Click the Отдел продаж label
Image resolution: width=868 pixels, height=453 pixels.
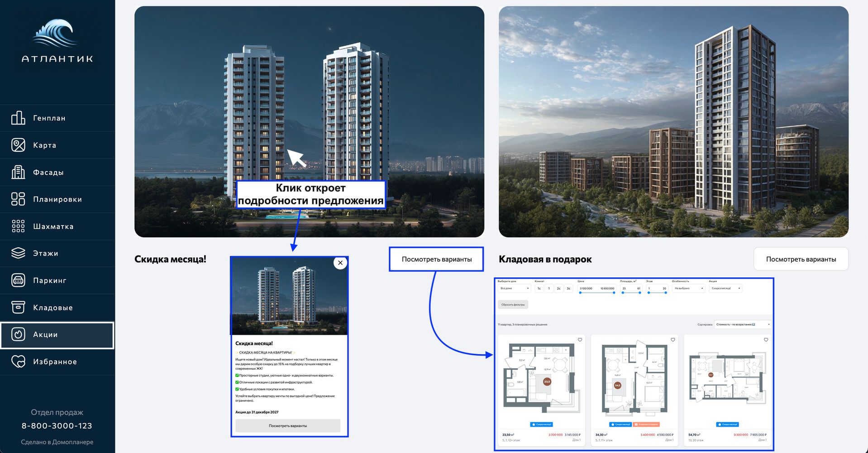click(x=57, y=412)
